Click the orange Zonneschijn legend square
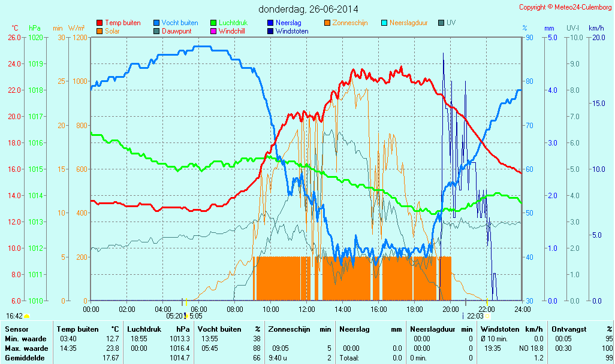 327,23
